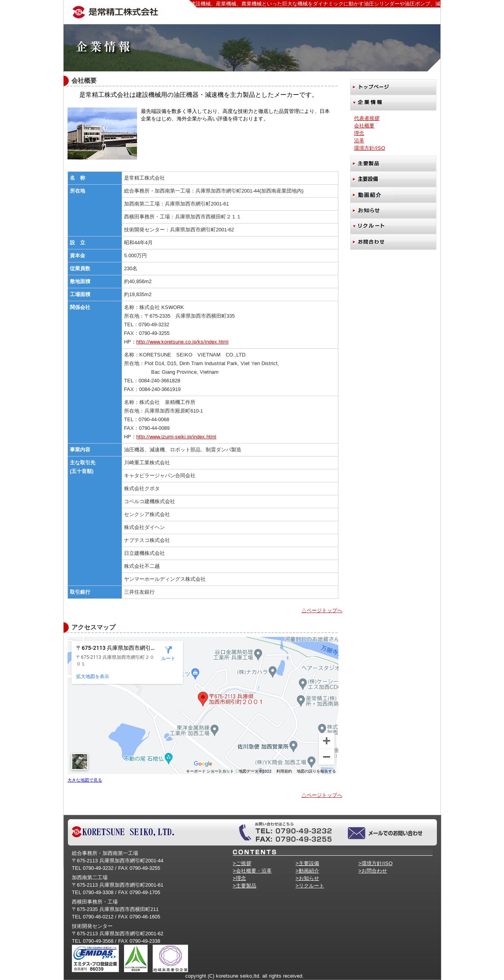The height and width of the screenshot is (980, 504).
Task: Click 地図の誤りを報告する on the map
Action: coord(316,771)
